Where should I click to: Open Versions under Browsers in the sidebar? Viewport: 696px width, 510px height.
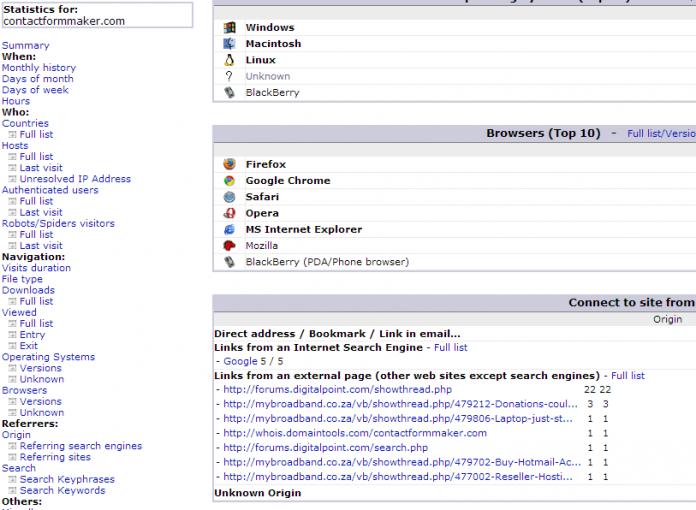[41, 401]
